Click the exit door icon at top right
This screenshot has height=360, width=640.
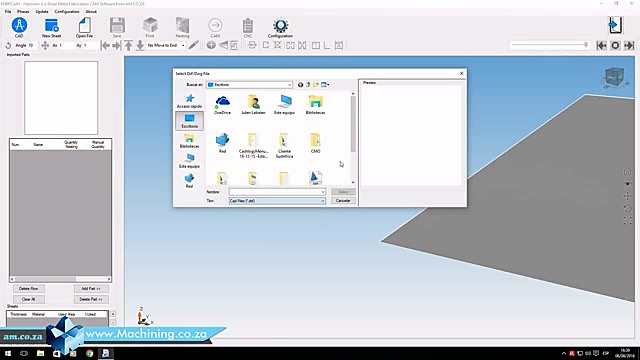615,25
